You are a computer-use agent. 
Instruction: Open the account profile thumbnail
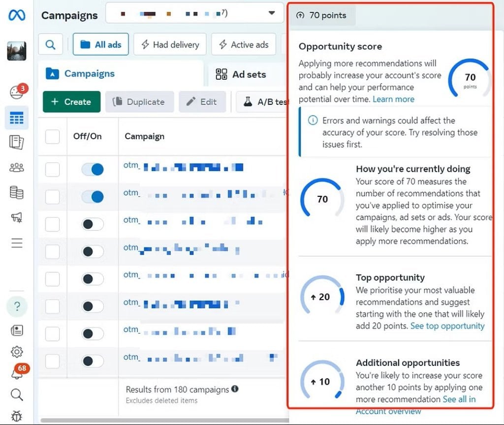[x=17, y=51]
